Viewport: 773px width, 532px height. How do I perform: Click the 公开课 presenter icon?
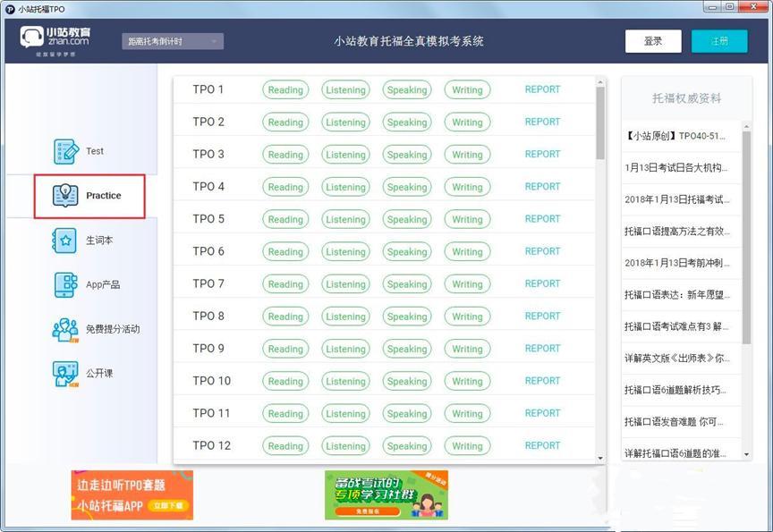(x=65, y=374)
